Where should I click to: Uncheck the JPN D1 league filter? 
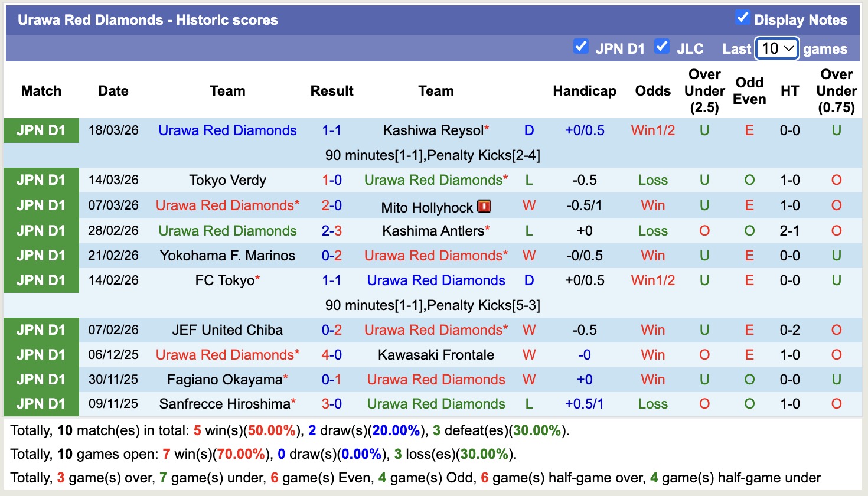pos(580,45)
